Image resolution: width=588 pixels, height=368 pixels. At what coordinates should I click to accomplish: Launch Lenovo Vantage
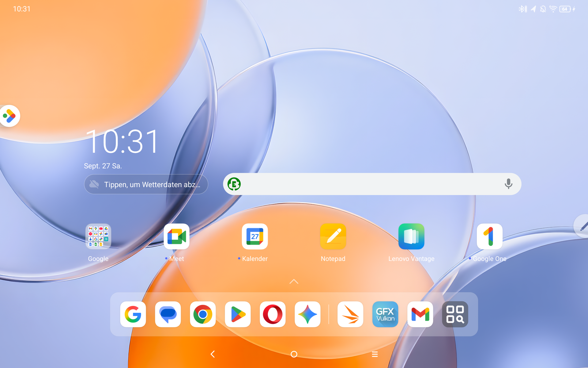click(411, 236)
